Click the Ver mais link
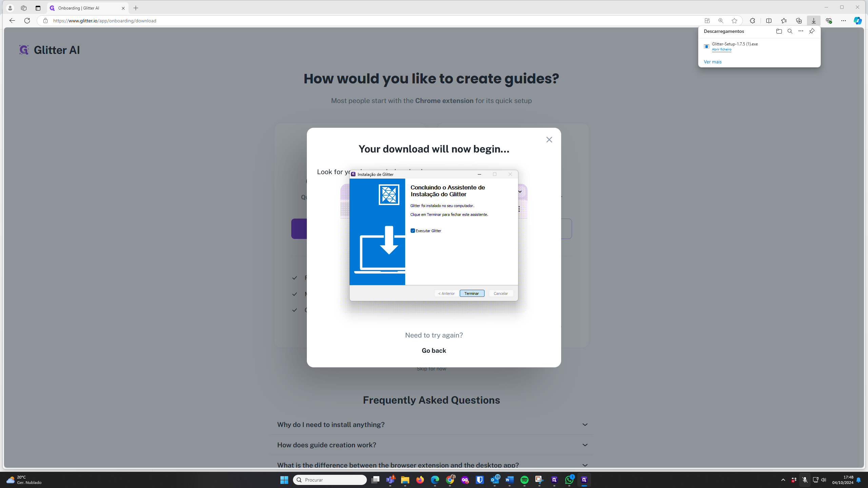 [x=713, y=62]
